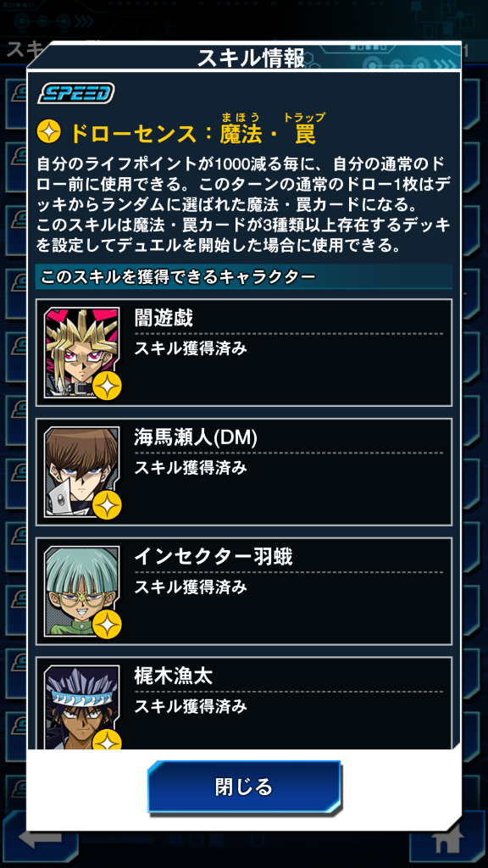Tap the gold skill star icon beside ドローセンス
The height and width of the screenshot is (868, 488).
tap(48, 132)
